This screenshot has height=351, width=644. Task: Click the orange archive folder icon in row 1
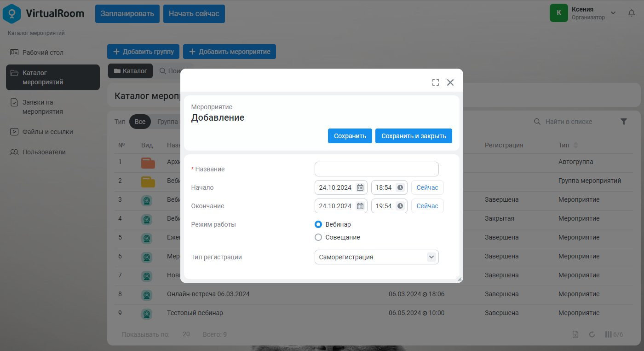coord(148,163)
